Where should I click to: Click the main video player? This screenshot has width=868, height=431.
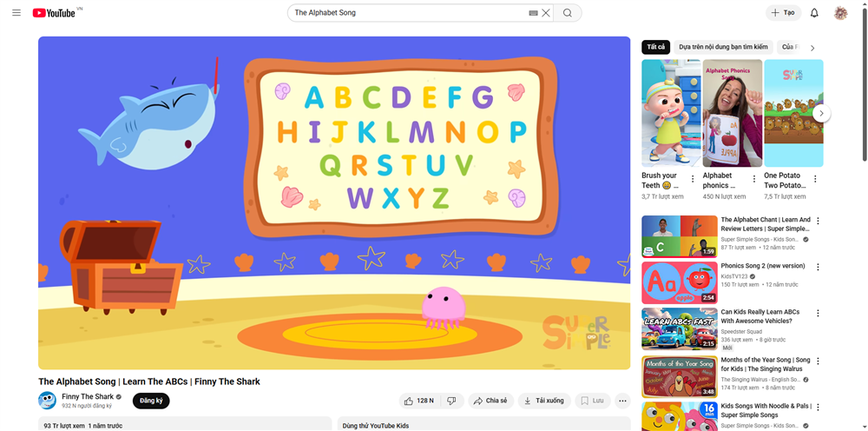click(x=334, y=202)
